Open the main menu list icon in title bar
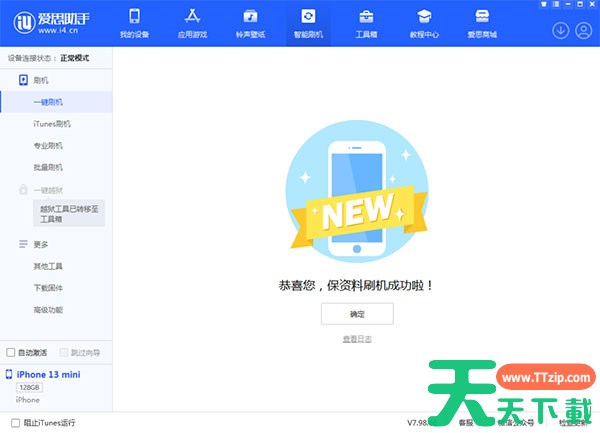This screenshot has height=433, width=600. 556,4
